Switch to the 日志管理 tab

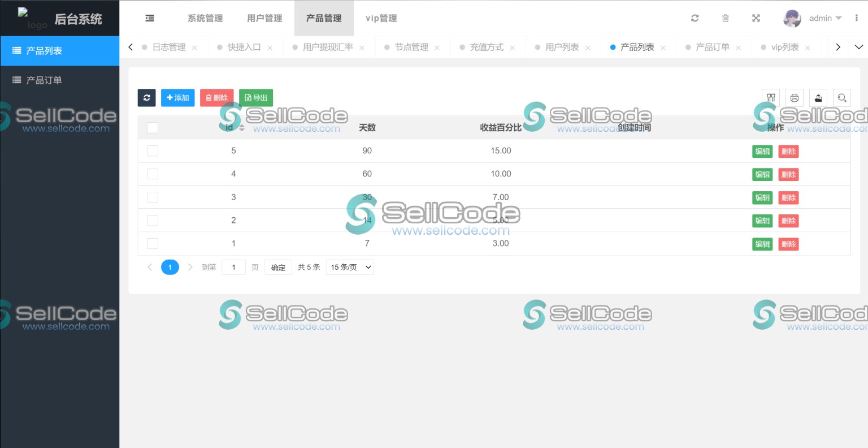[x=169, y=48]
